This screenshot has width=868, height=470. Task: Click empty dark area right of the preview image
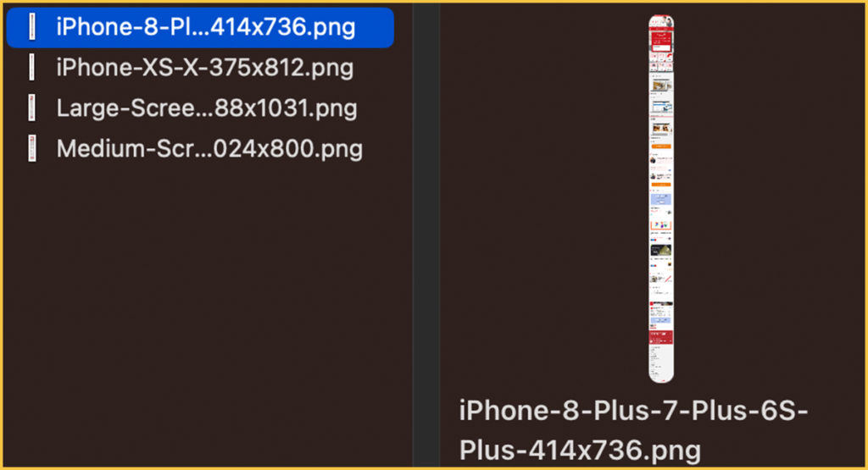point(770,199)
